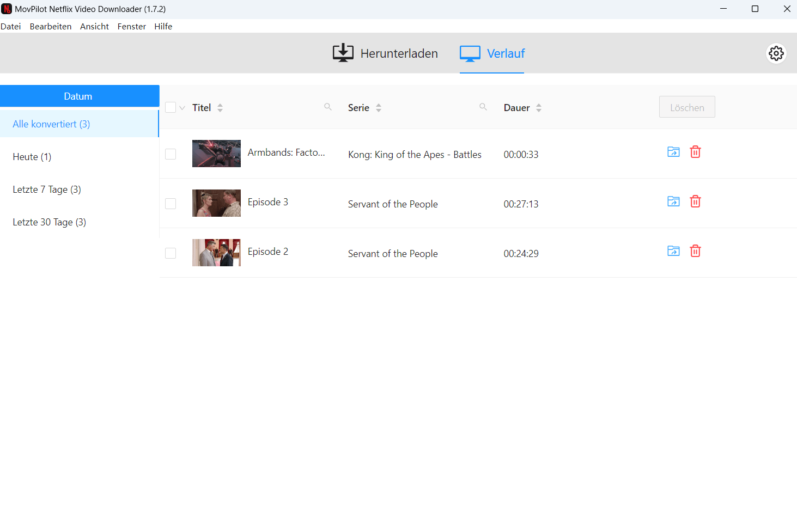Viewport: 797px width, 532px height.
Task: Click the Titel column header label
Action: (202, 108)
